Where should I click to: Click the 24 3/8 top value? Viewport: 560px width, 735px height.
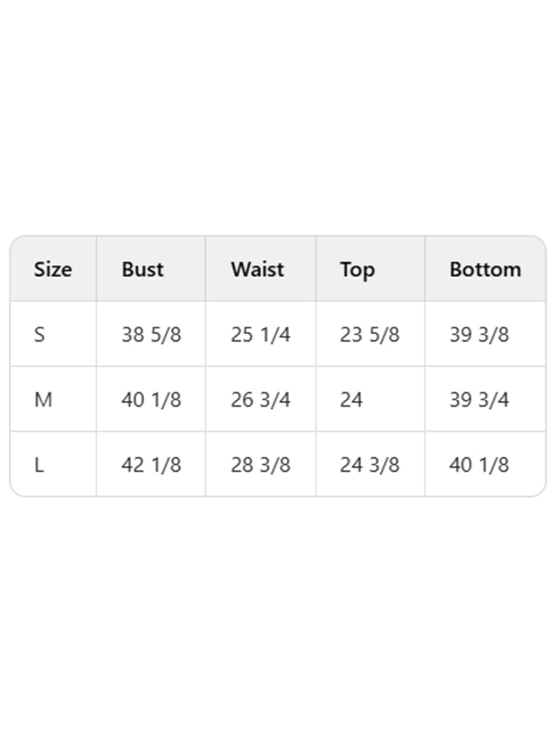click(370, 465)
